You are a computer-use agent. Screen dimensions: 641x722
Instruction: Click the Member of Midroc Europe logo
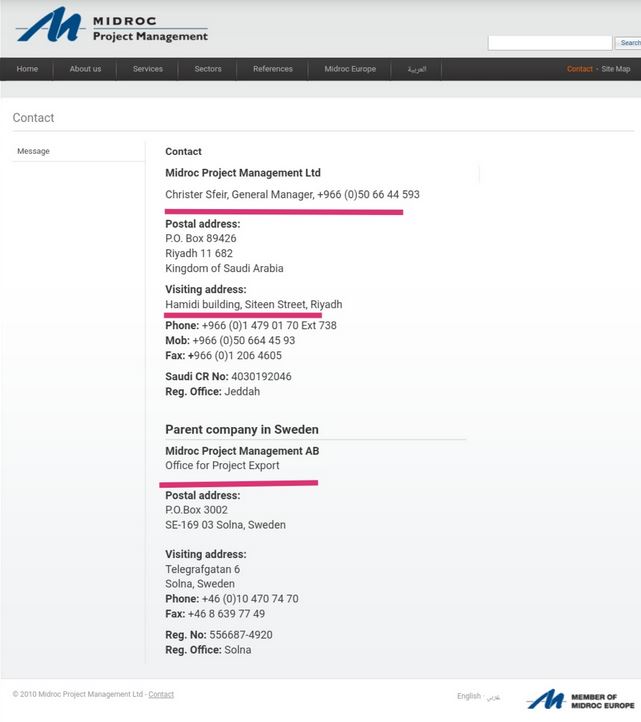(x=581, y=700)
